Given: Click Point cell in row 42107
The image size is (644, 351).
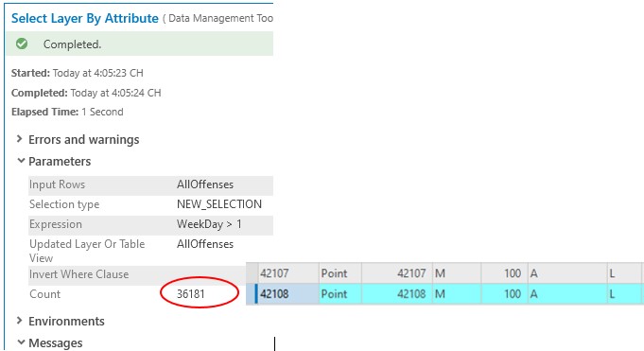Looking at the screenshot, I should [340, 273].
